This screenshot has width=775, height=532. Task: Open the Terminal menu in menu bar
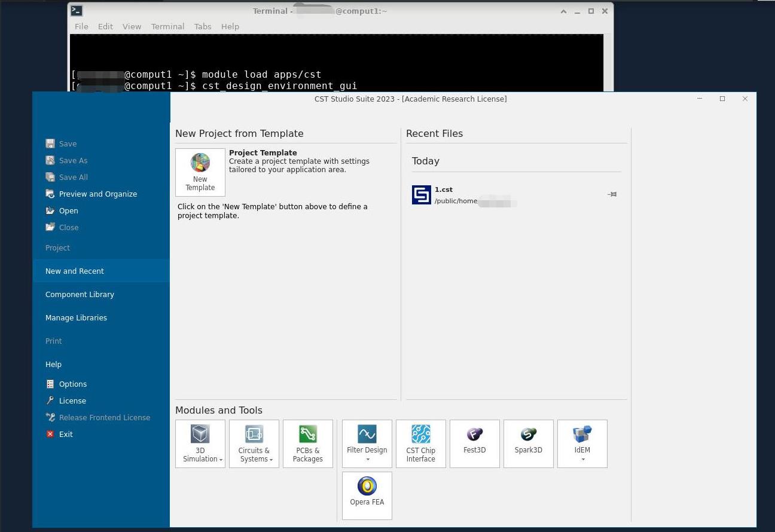coord(167,26)
